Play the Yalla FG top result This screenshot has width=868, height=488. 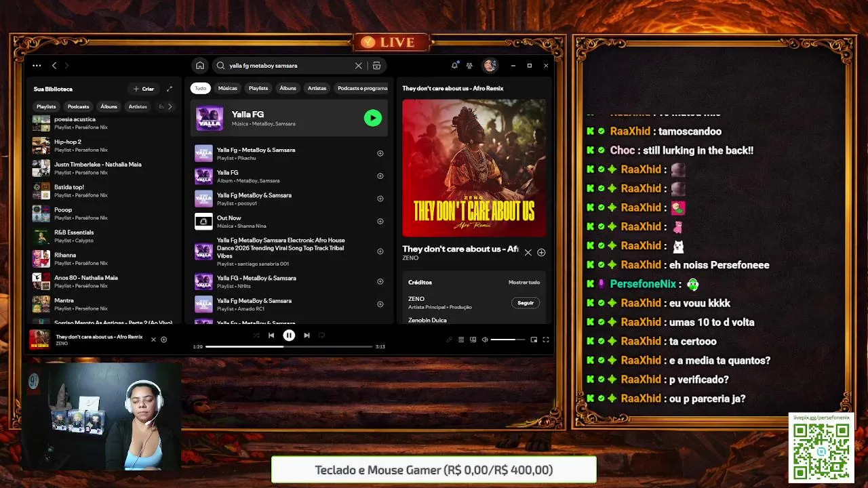pyautogui.click(x=372, y=118)
